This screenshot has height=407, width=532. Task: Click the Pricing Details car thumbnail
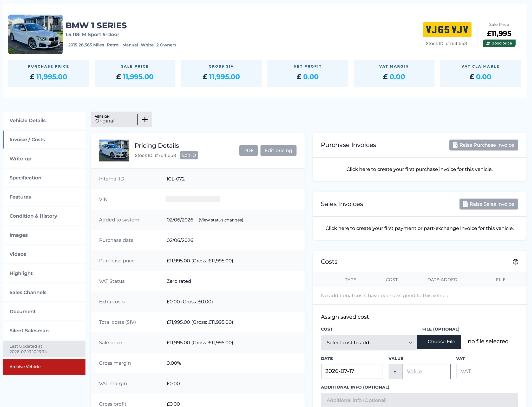tap(114, 150)
